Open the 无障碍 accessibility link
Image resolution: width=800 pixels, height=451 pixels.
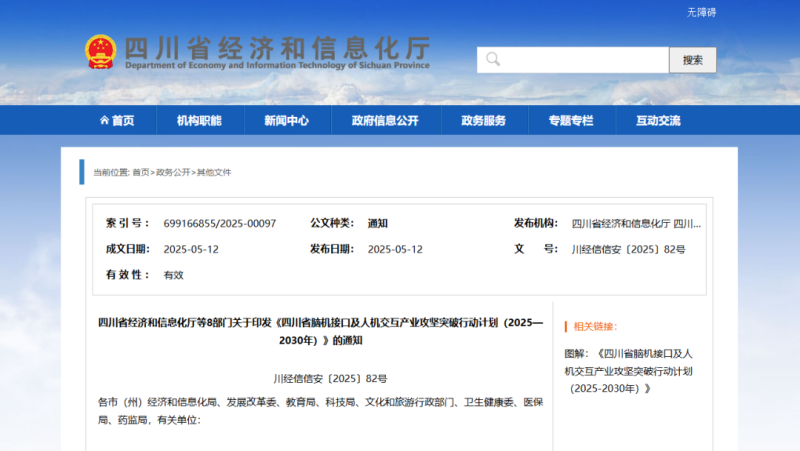[x=701, y=12]
